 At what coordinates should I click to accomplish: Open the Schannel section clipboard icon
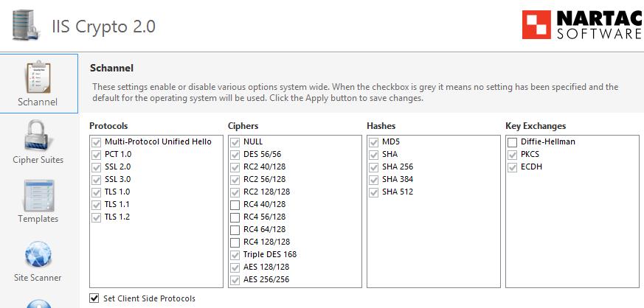(38, 77)
